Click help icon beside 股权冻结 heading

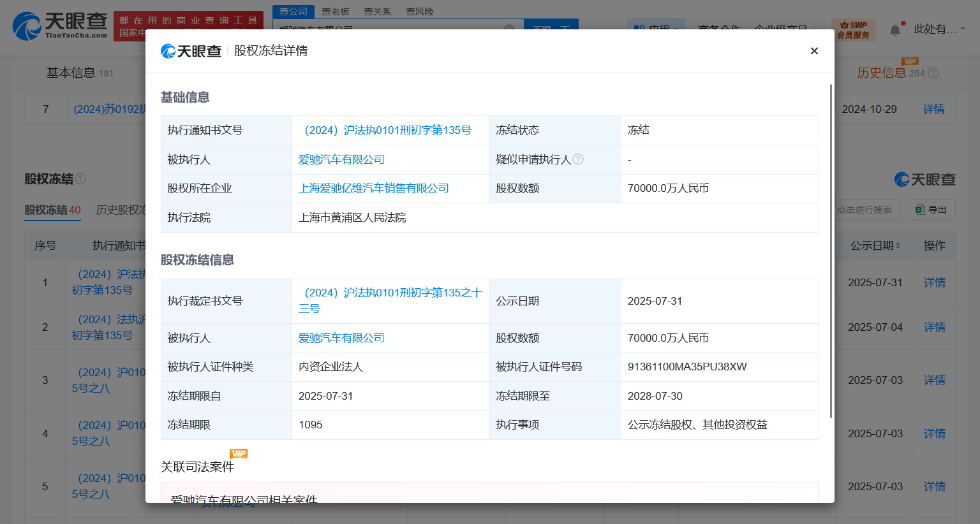tap(80, 179)
